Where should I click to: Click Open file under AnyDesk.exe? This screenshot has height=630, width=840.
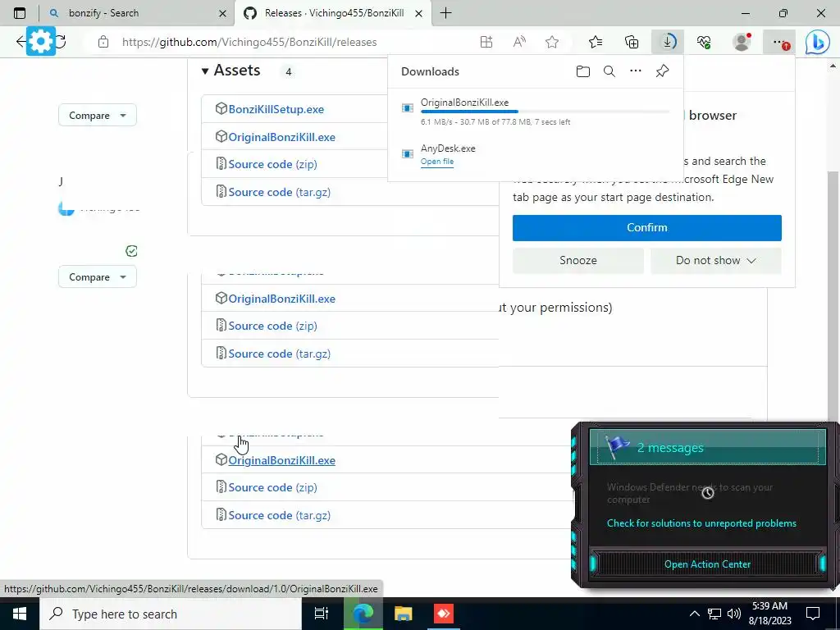(x=437, y=162)
